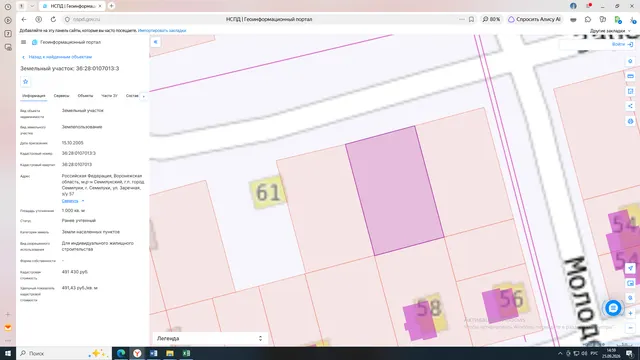
Task: Click the share icon on map toolbar
Action: tap(630, 106)
